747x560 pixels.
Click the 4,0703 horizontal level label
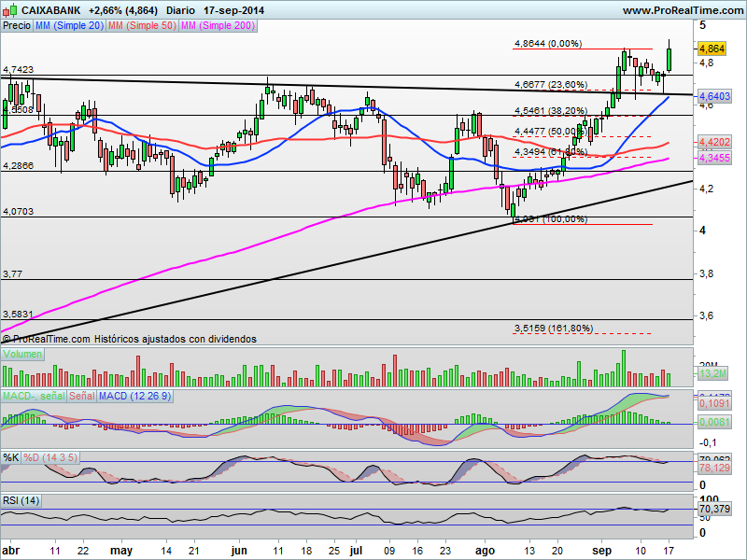(x=18, y=212)
